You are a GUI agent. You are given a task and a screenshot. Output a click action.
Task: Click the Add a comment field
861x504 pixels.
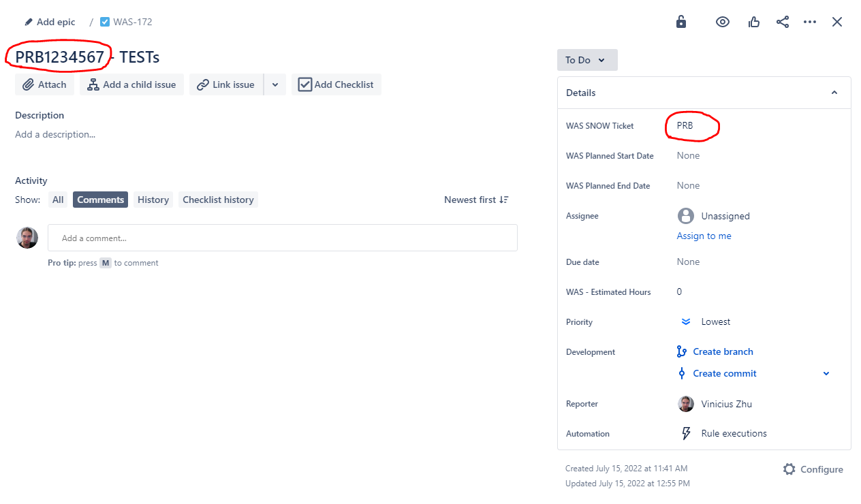pos(283,237)
